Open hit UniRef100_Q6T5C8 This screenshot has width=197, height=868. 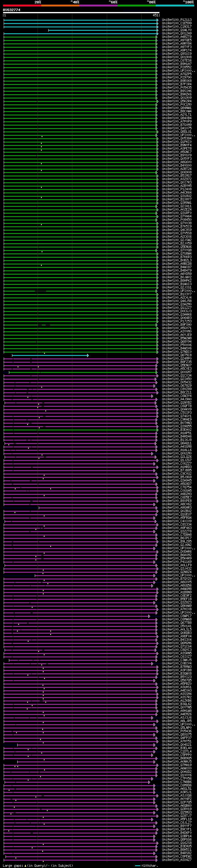pos(177,355)
